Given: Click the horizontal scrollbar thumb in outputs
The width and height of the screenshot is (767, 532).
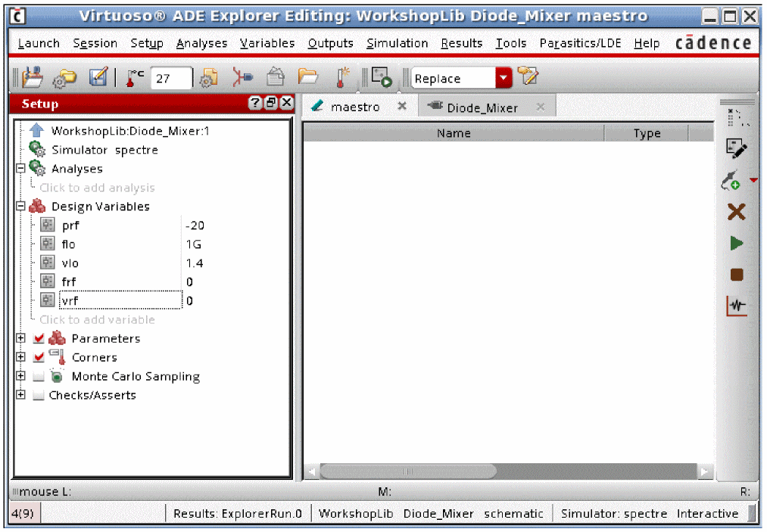Looking at the screenshot, I should (408, 471).
